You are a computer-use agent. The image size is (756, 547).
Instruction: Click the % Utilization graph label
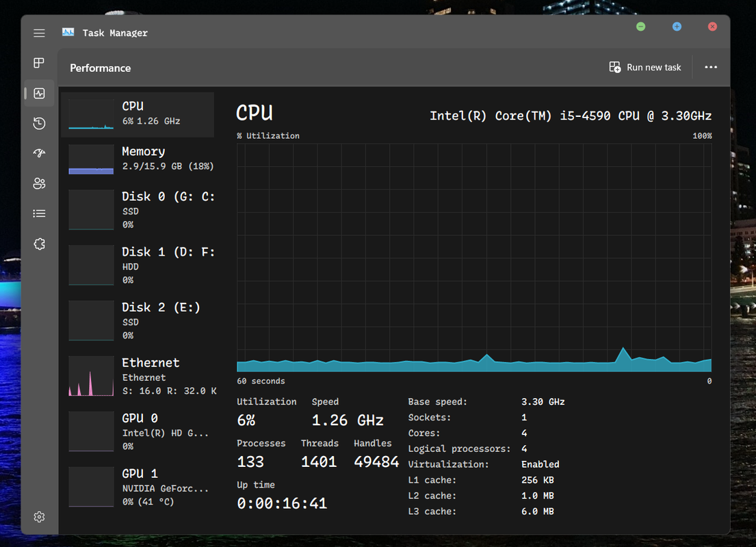tap(268, 136)
